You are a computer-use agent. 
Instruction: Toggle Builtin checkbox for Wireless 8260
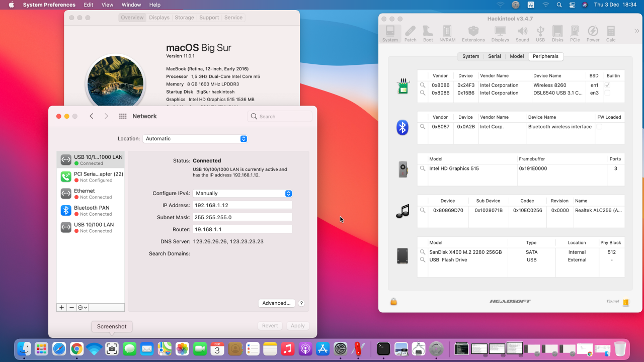tap(607, 85)
